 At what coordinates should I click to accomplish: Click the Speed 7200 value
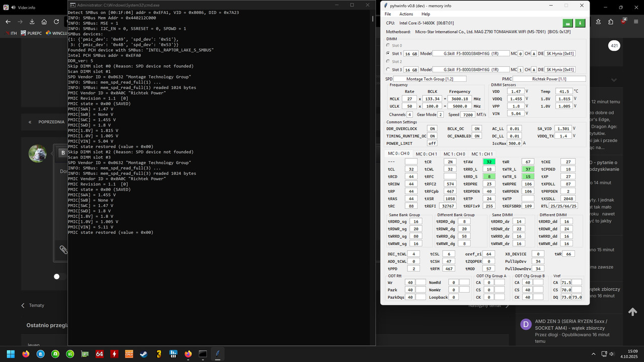click(468, 115)
